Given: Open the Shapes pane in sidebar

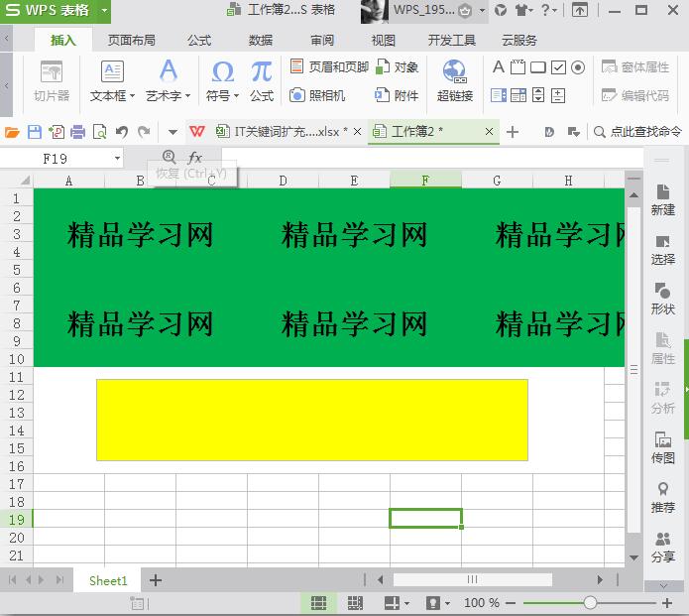Looking at the screenshot, I should (x=663, y=299).
